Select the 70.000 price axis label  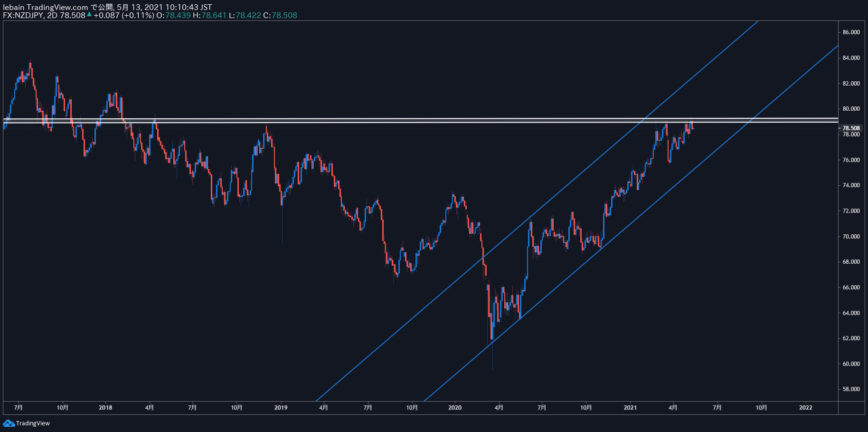tap(851, 237)
